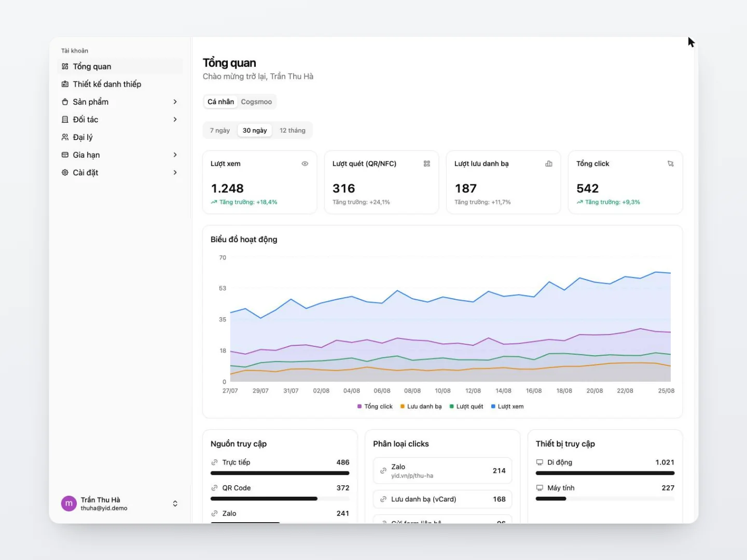Screen dimensions: 747x560
Task: Click the monitor icon beside Di động
Action: pyautogui.click(x=539, y=462)
